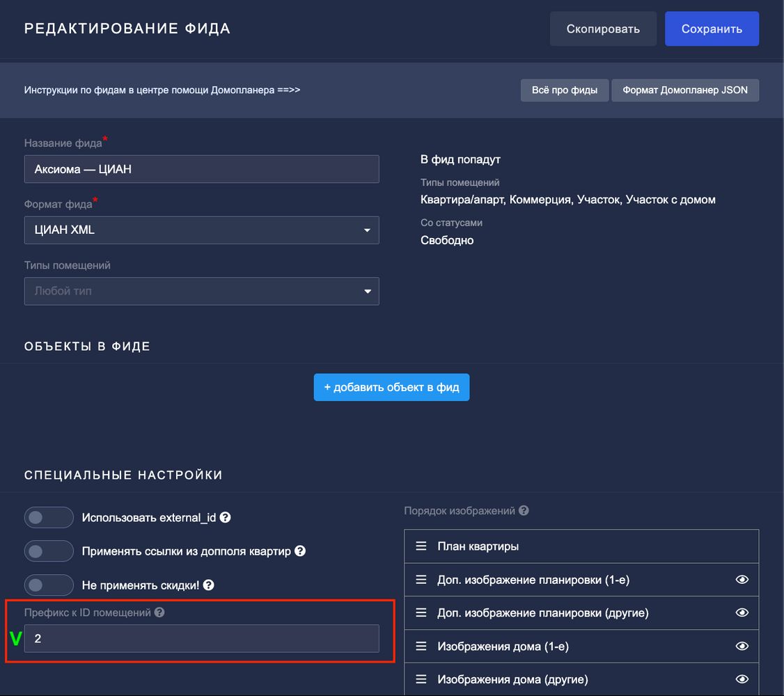Click + добавить объект в фид button
This screenshot has width=784, height=696.
pos(391,388)
